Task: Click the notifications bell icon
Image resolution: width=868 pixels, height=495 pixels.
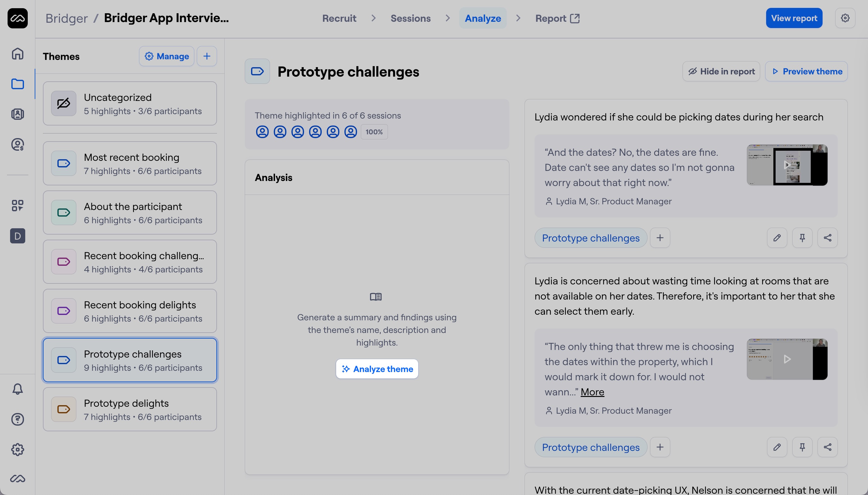Action: coord(18,389)
